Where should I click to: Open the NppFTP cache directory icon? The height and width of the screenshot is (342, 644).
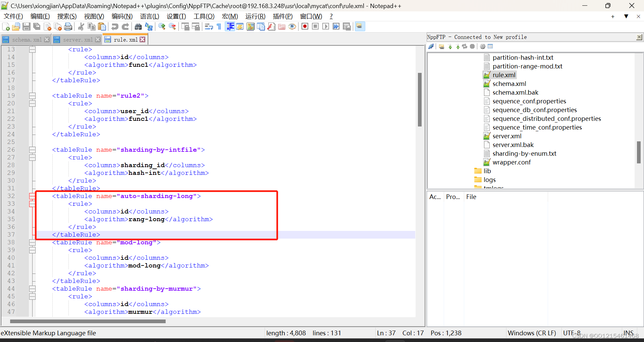point(442,46)
